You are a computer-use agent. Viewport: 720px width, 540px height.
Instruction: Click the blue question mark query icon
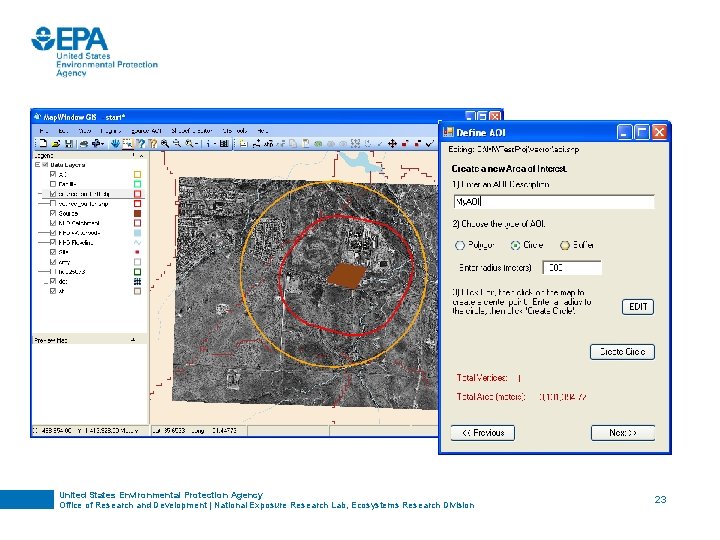[141, 144]
